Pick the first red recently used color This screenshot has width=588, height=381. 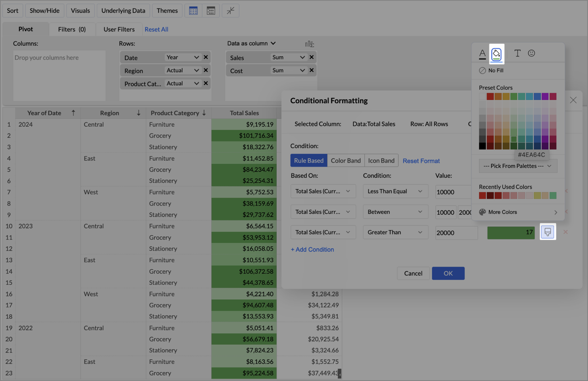click(x=482, y=196)
